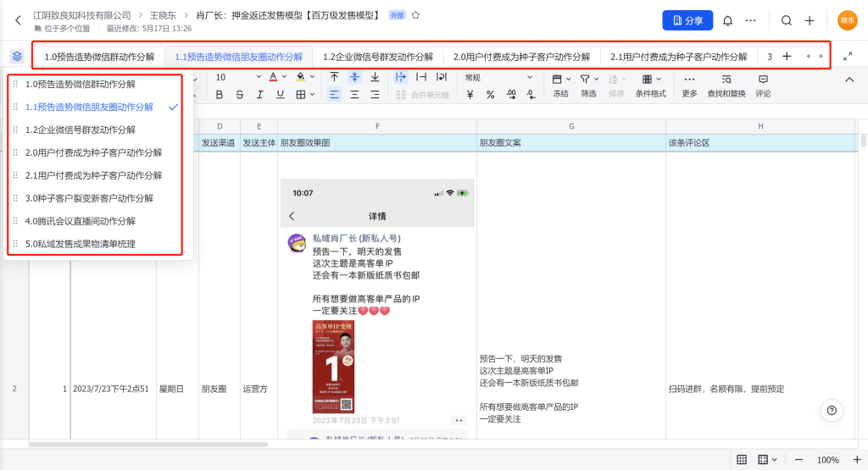Open the notifications bell

727,20
